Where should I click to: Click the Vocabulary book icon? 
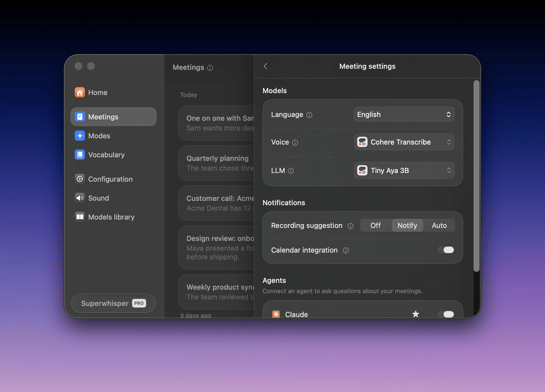click(x=80, y=155)
